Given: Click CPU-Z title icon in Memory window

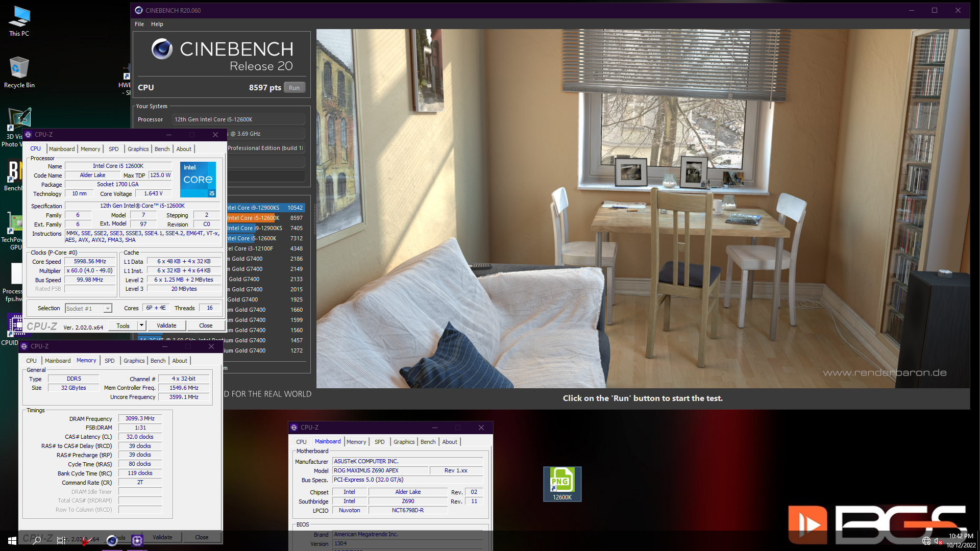Looking at the screenshot, I should coord(24,346).
